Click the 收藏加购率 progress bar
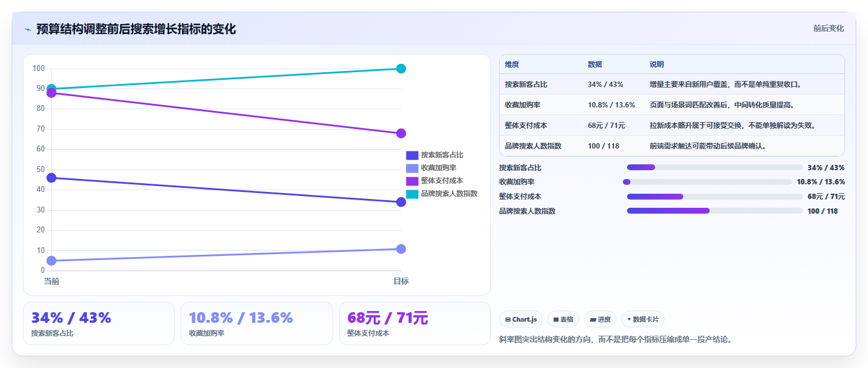Screen dimensions: 868x368 click(x=707, y=182)
